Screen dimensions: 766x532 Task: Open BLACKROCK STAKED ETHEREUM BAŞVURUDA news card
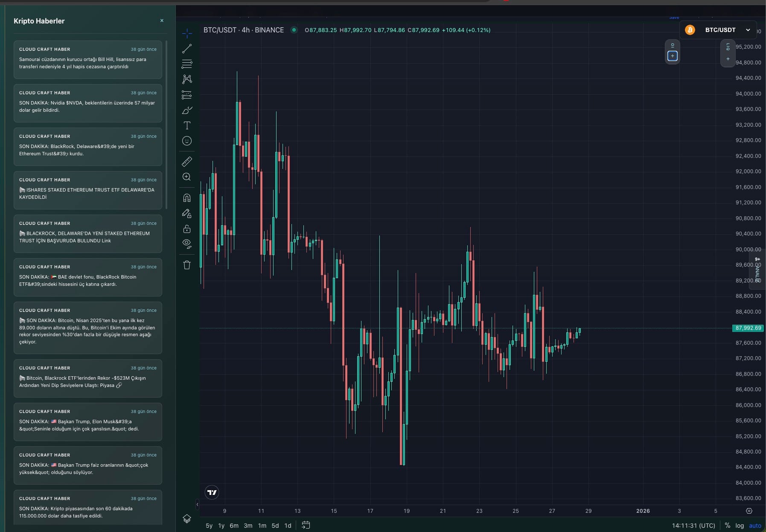click(x=88, y=233)
